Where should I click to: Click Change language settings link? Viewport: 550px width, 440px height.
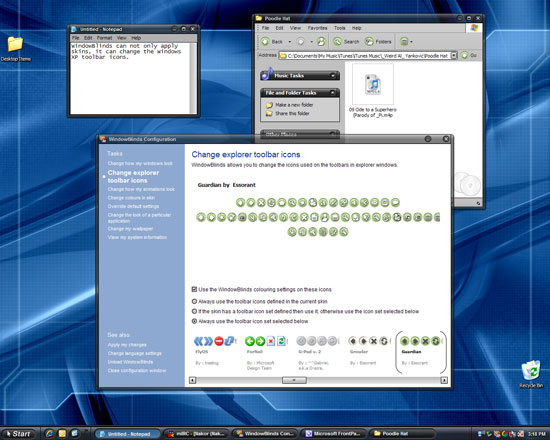coord(135,353)
